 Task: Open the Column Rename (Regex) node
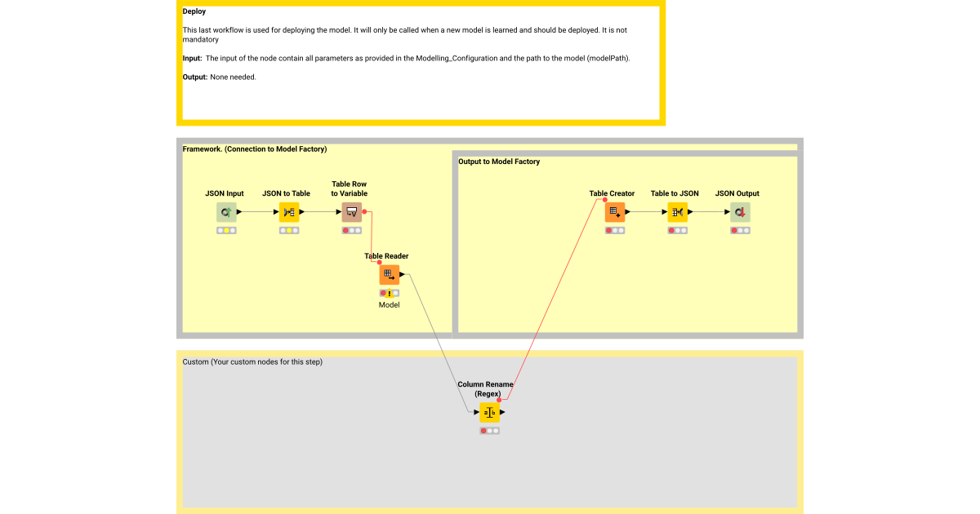tap(490, 412)
